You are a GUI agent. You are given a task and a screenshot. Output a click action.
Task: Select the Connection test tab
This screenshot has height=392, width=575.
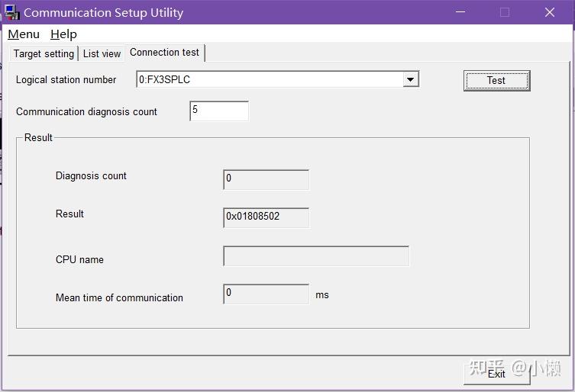coord(164,53)
